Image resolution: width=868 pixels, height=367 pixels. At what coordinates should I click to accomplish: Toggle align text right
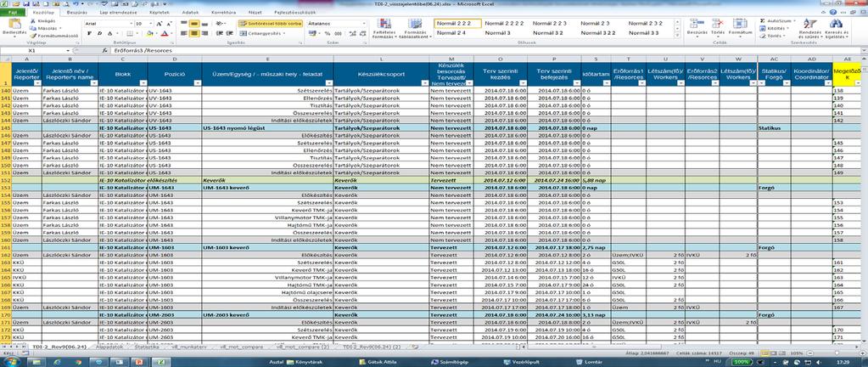click(204, 33)
